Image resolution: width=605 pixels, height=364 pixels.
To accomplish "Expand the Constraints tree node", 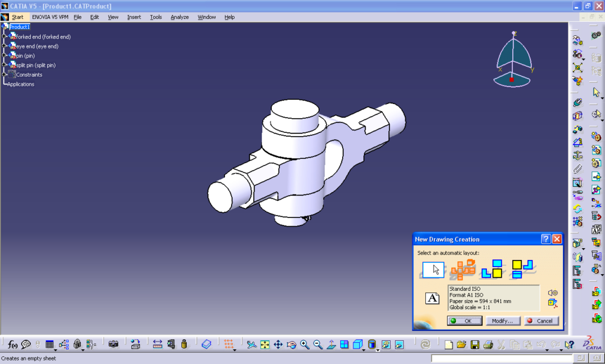I will [4, 74].
